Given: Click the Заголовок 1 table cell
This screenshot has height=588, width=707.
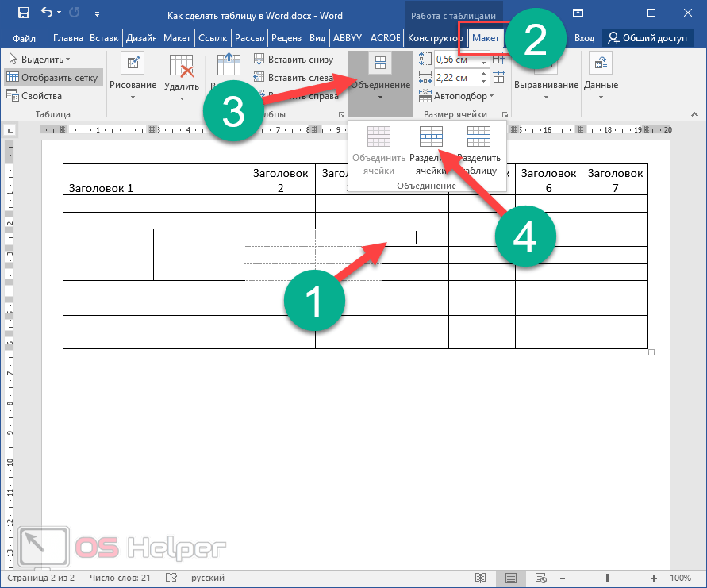Looking at the screenshot, I should [x=152, y=188].
